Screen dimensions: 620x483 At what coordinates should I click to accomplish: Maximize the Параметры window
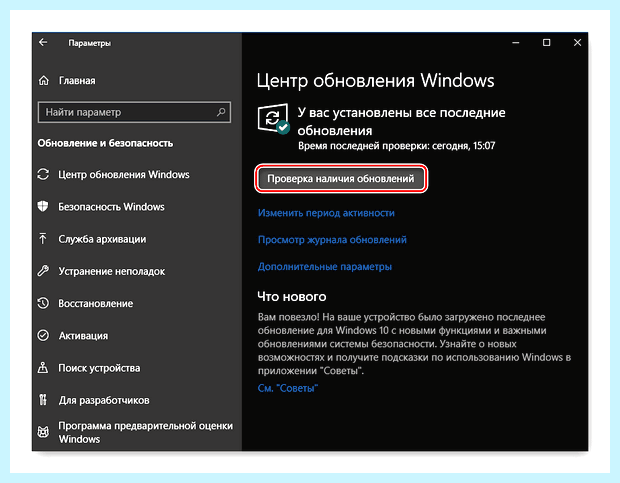(x=546, y=43)
